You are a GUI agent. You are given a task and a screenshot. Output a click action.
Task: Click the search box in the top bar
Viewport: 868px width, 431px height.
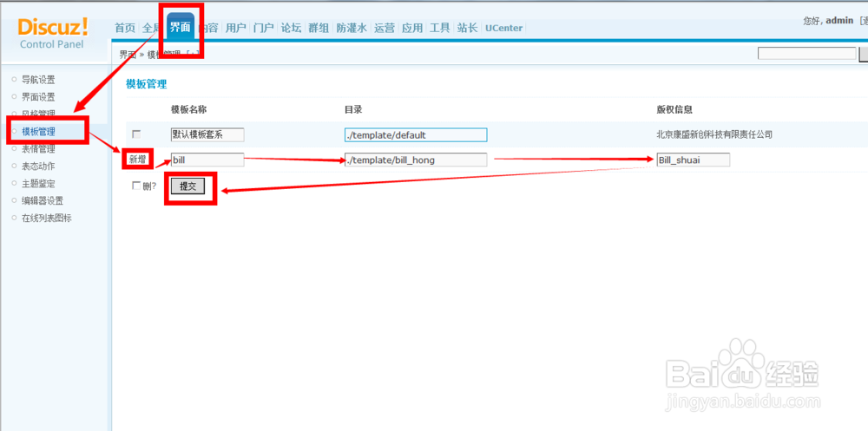(807, 54)
